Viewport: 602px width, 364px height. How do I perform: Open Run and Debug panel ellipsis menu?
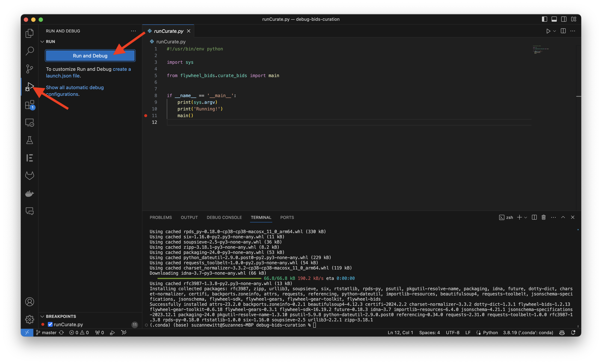pyautogui.click(x=133, y=31)
